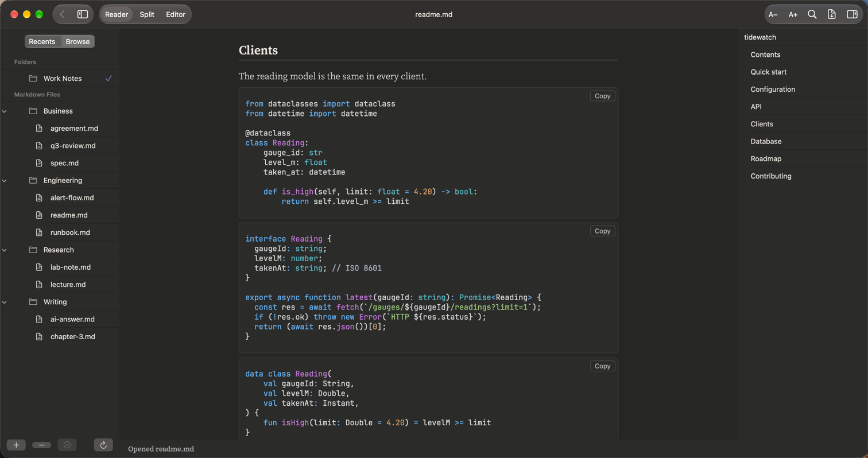Click the folder icon beside Writing
This screenshot has height=458, width=868.
(33, 302)
